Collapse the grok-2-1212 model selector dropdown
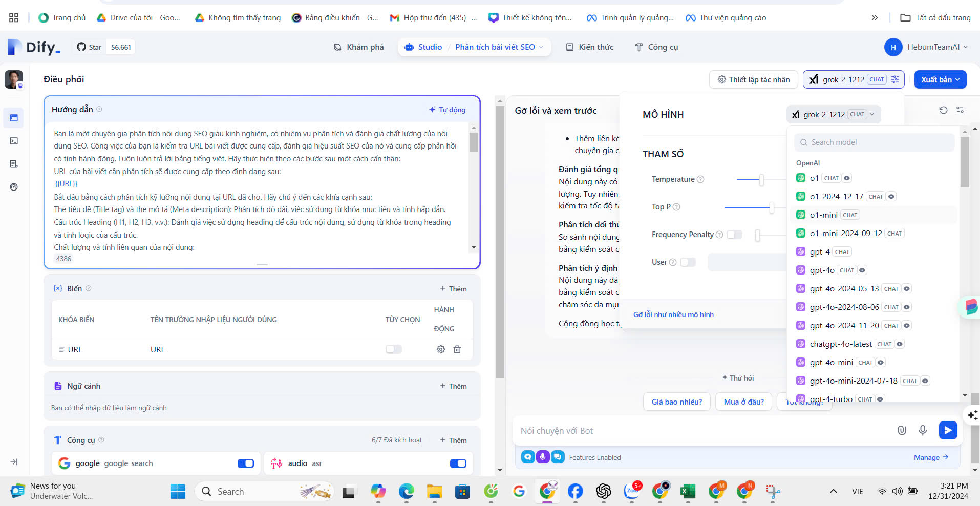This screenshot has height=506, width=980. [x=833, y=114]
